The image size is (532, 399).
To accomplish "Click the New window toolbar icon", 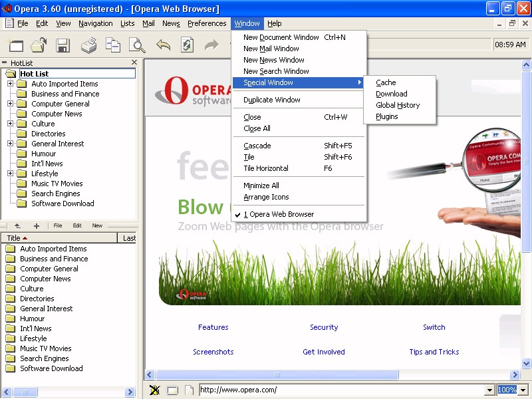I will 16,45.
